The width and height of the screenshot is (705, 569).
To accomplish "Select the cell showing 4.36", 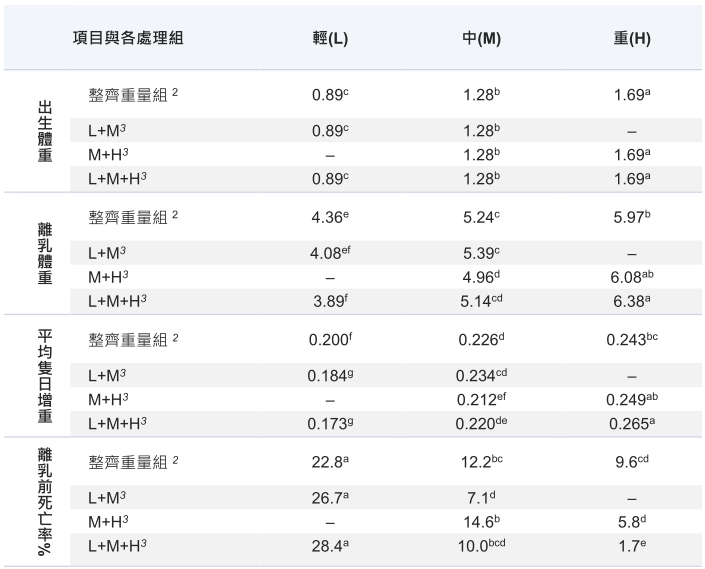I will [x=330, y=217].
